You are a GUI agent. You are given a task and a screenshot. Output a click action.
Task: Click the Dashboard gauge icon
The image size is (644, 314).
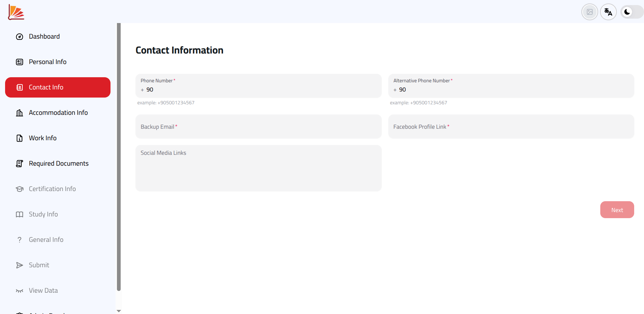point(20,37)
